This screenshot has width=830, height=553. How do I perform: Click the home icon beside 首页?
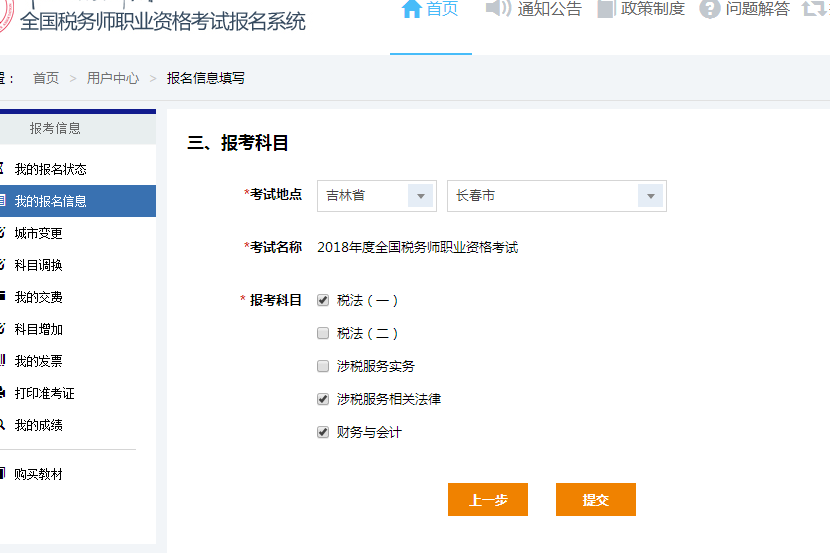[x=411, y=9]
